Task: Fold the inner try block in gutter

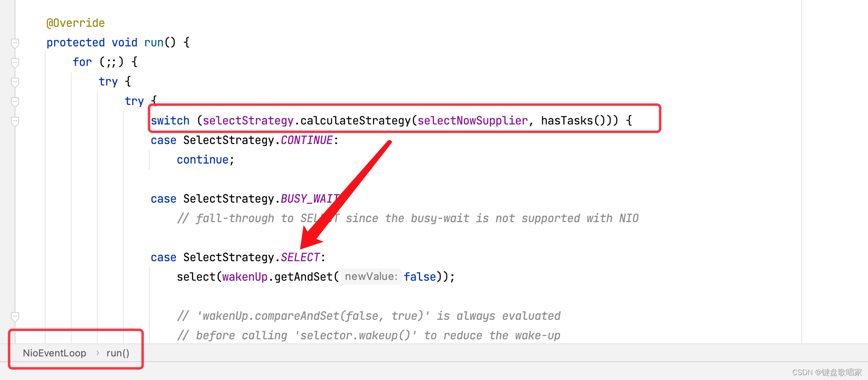Action: coord(15,101)
